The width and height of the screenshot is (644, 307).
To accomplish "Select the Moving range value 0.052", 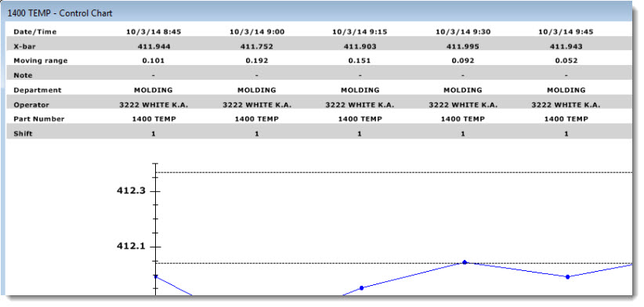I will 566,61.
